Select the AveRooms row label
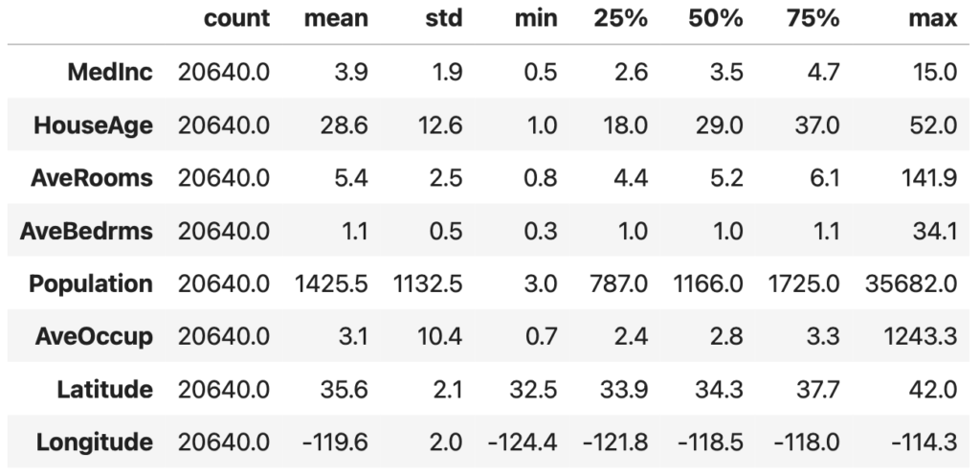 [98, 178]
